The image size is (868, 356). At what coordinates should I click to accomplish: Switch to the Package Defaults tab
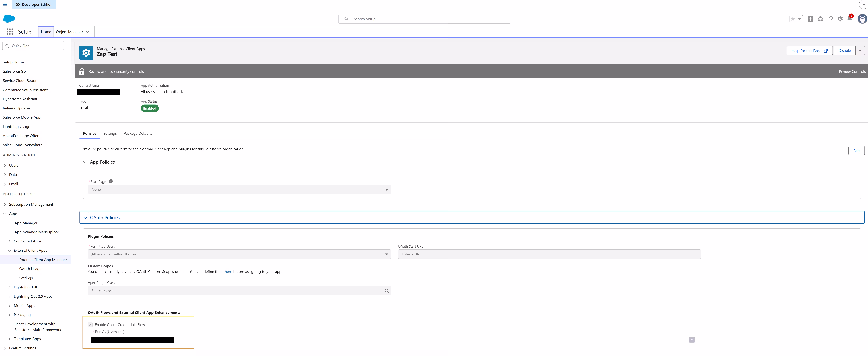pyautogui.click(x=138, y=133)
